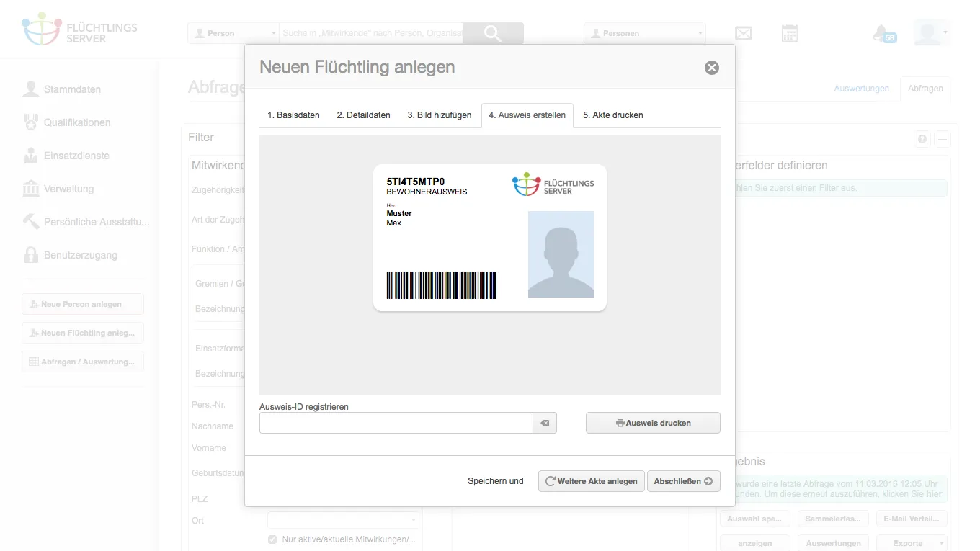The height and width of the screenshot is (551, 980).
Task: Switch to 2. Detaildaten tab
Action: point(364,115)
